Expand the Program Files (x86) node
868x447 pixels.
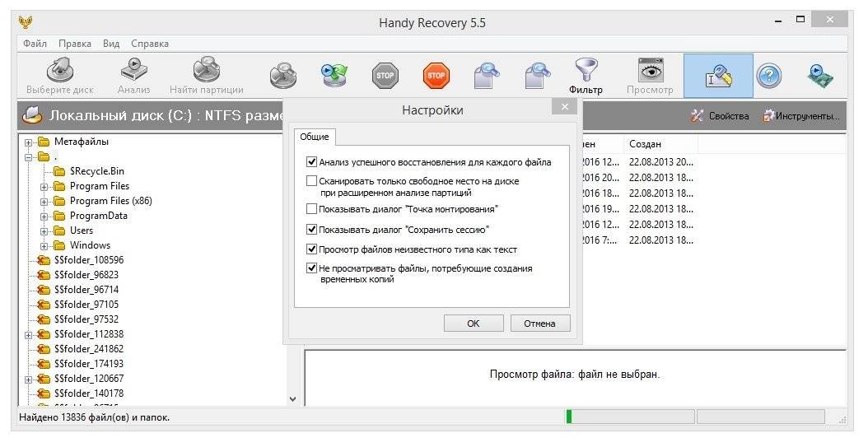pyautogui.click(x=44, y=202)
